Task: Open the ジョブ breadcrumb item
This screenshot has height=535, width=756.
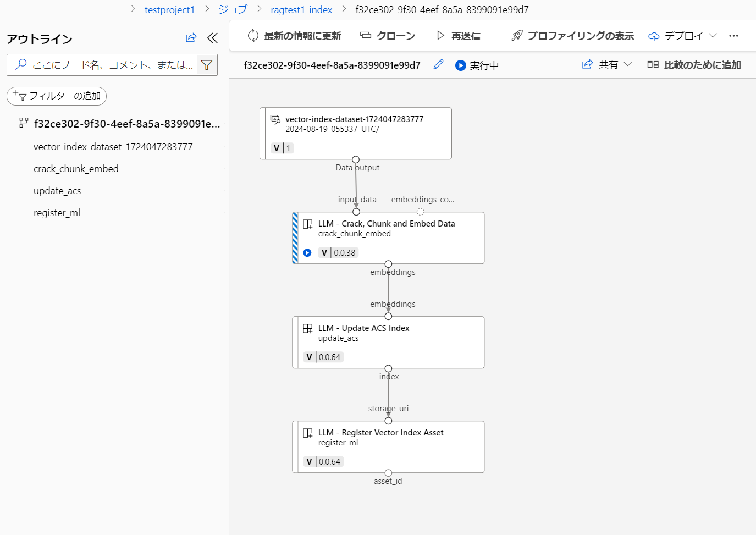Action: (x=233, y=9)
